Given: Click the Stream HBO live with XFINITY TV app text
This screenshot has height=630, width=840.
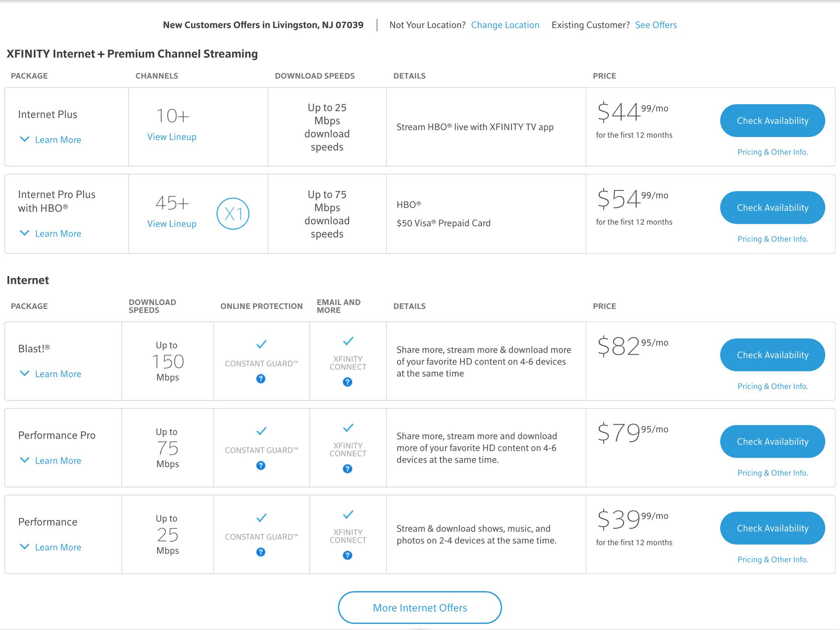Looking at the screenshot, I should point(475,127).
